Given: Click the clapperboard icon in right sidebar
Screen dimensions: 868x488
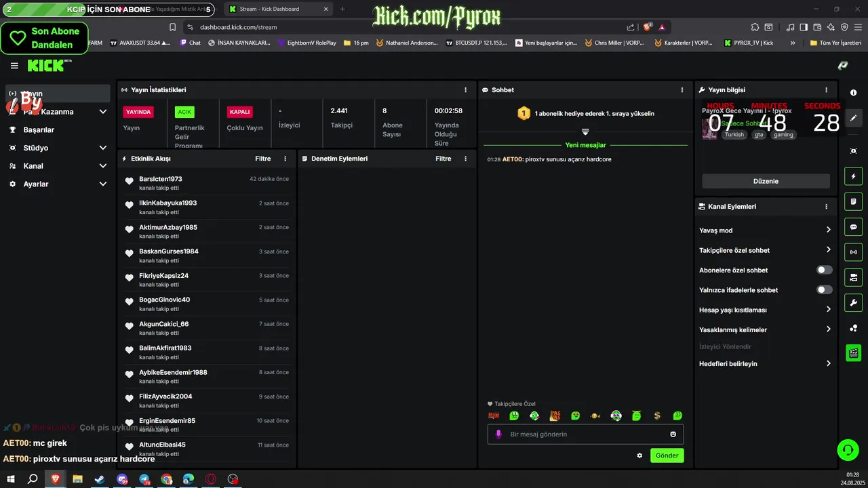Looking at the screenshot, I should tap(854, 352).
